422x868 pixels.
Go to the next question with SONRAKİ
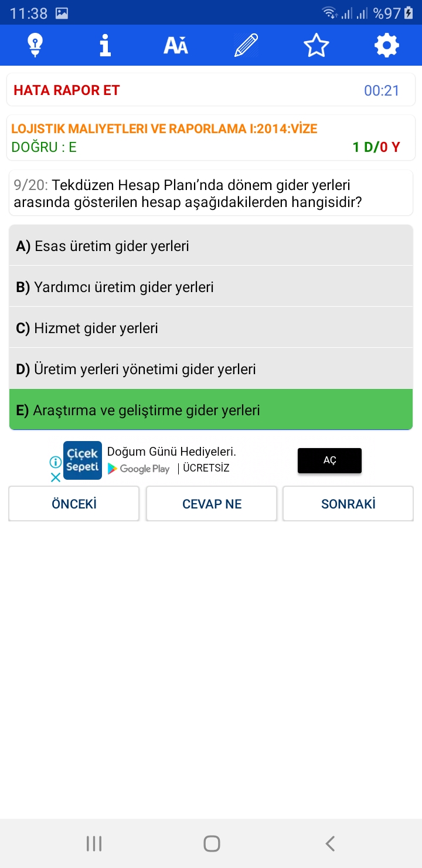click(x=348, y=504)
